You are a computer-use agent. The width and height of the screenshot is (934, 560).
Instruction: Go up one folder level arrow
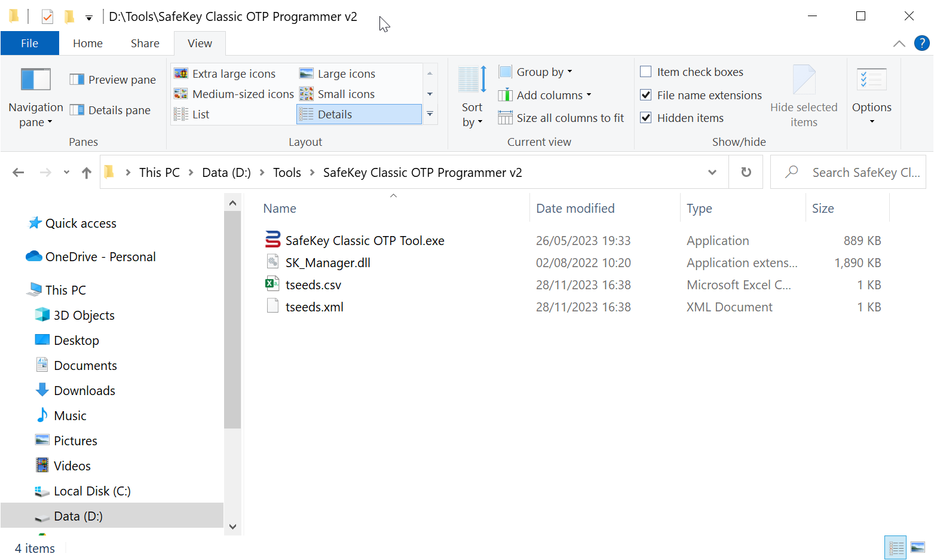[x=87, y=173]
